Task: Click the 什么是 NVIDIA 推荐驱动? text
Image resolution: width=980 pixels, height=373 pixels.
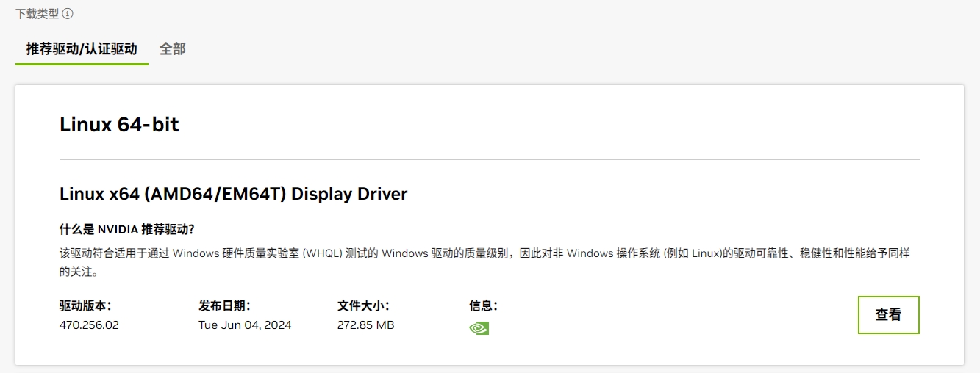Action: pyautogui.click(x=126, y=228)
